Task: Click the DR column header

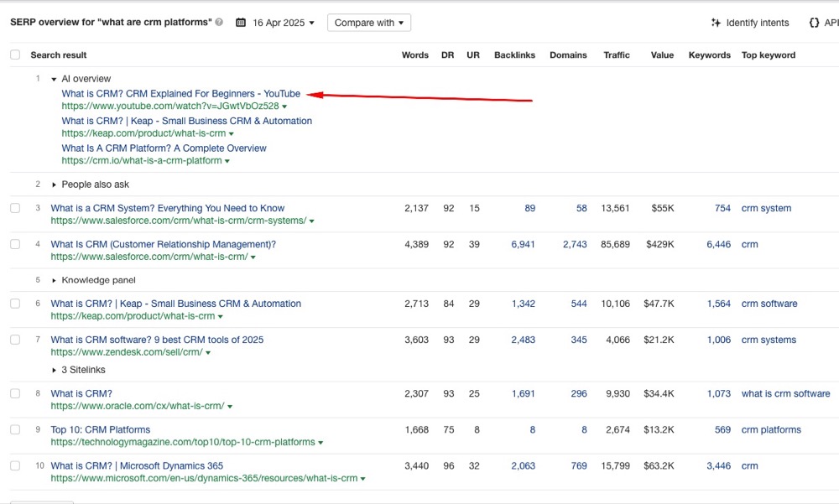Action: pos(448,55)
